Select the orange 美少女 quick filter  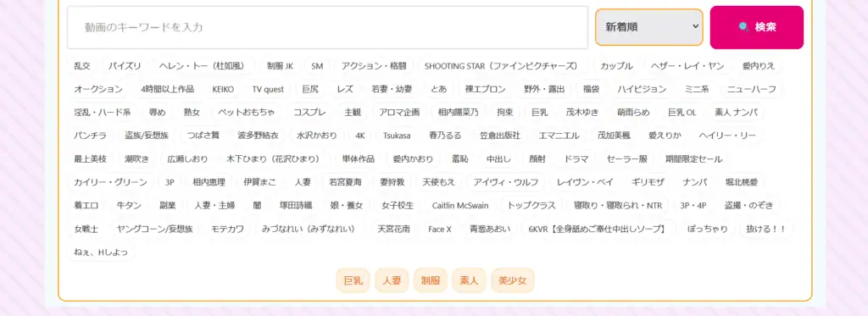point(513,280)
